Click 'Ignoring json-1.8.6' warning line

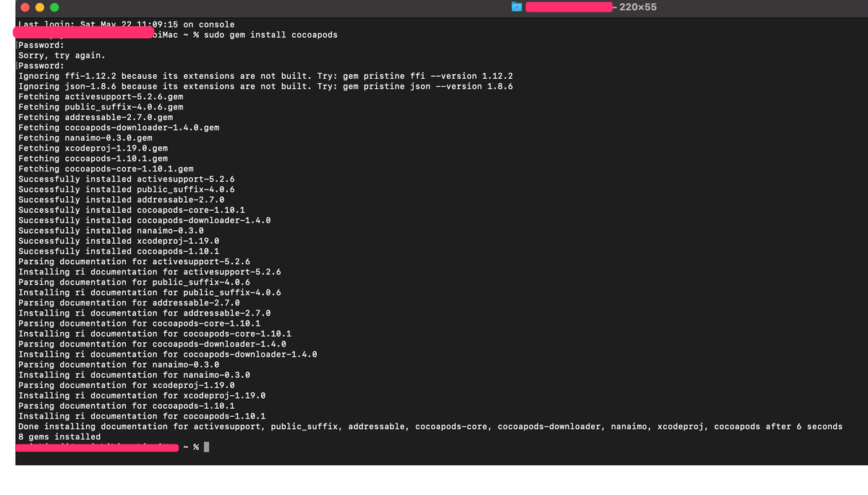265,86
